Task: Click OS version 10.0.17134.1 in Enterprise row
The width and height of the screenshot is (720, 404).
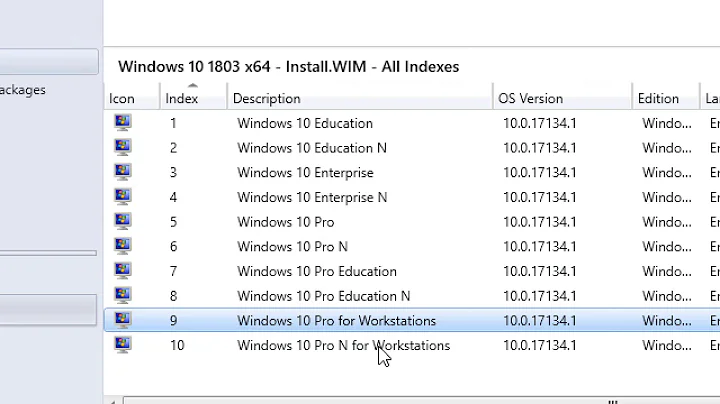Action: tap(540, 173)
